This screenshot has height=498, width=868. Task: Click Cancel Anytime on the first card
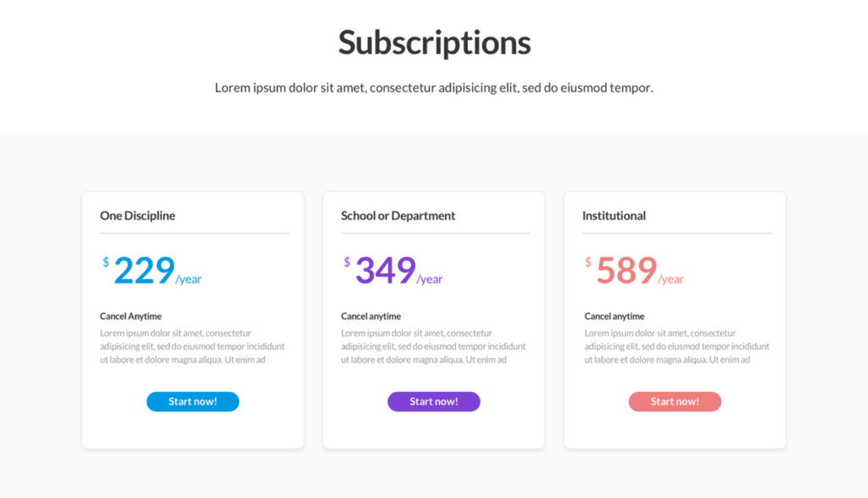131,315
